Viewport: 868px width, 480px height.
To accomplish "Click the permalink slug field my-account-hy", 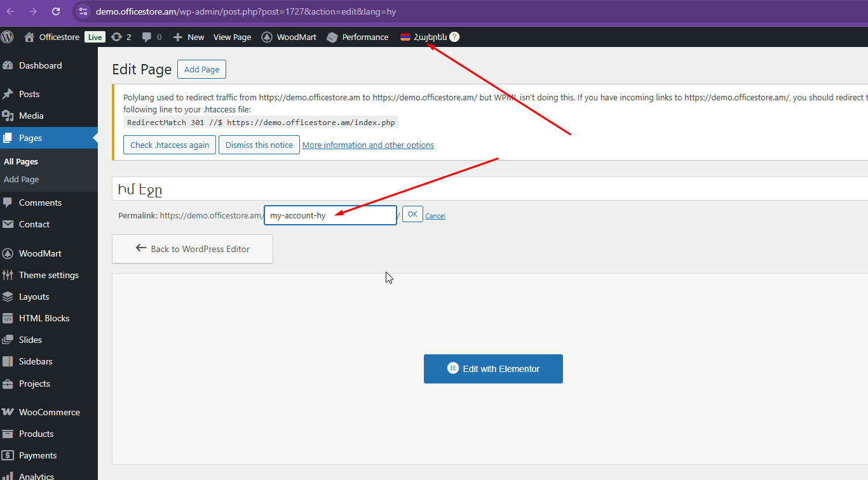I will click(330, 215).
